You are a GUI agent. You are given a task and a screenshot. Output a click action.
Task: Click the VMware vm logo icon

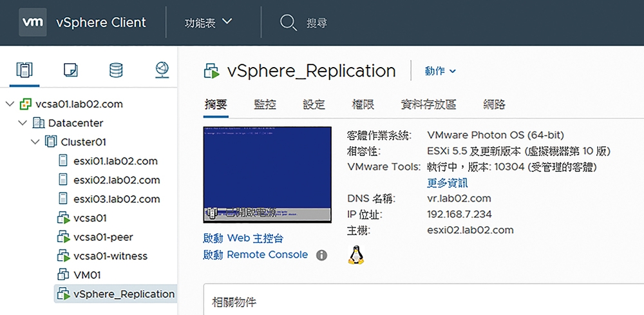tap(32, 22)
